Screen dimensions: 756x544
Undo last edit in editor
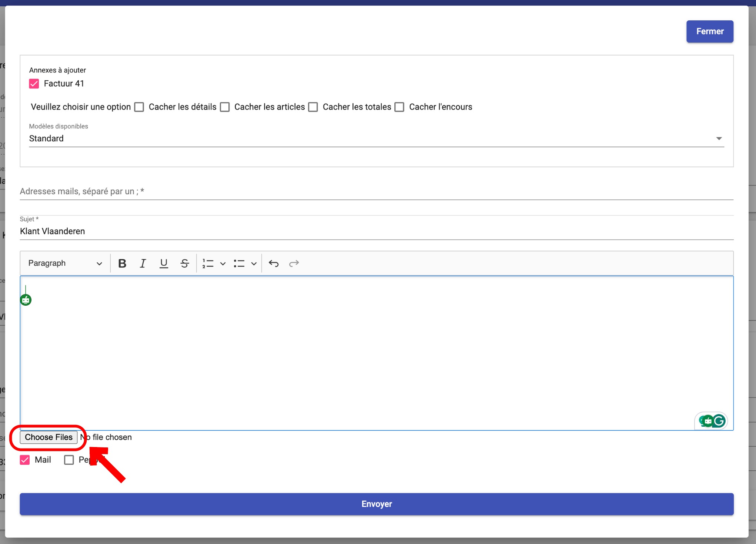pos(274,263)
